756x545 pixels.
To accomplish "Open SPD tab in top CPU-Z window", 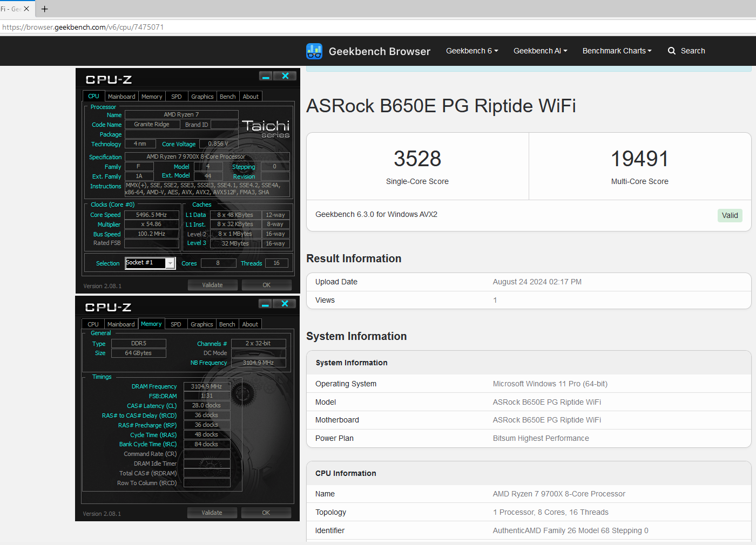I will 177,97.
